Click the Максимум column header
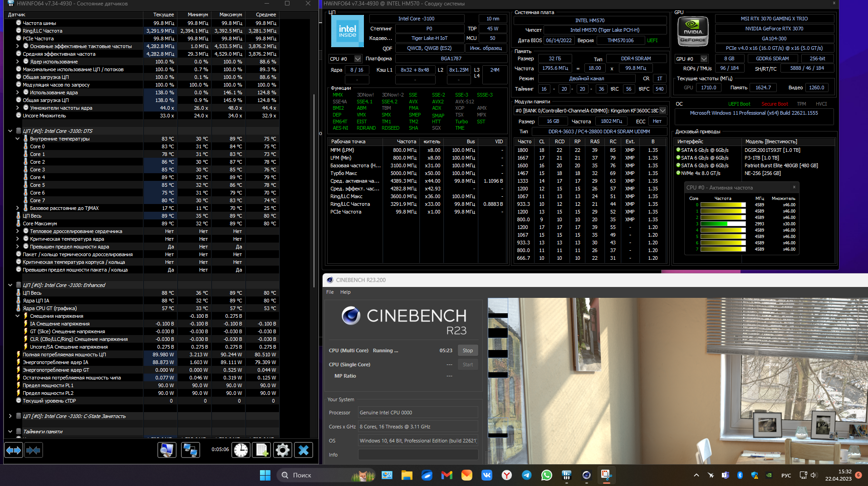This screenshot has width=868, height=486. [228, 15]
